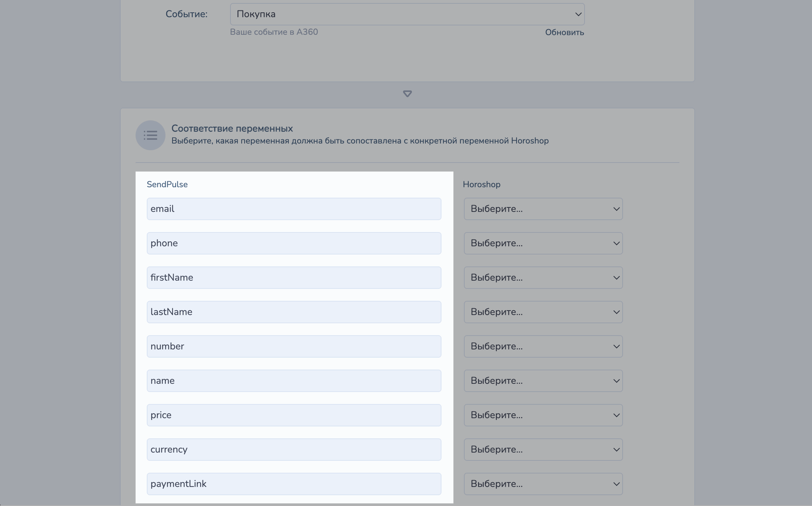This screenshot has width=812, height=506.
Task: Click the list icon beside Соответствие переменных
Action: pyautogui.click(x=150, y=135)
